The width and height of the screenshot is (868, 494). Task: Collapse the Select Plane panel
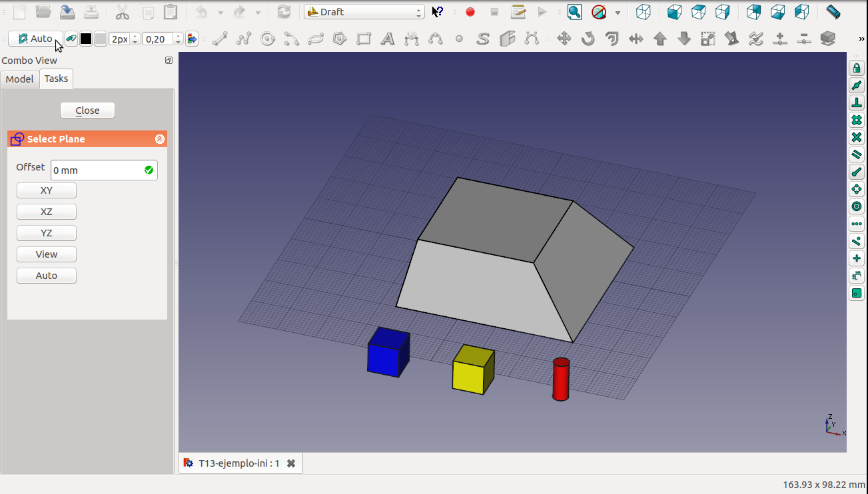[x=160, y=139]
